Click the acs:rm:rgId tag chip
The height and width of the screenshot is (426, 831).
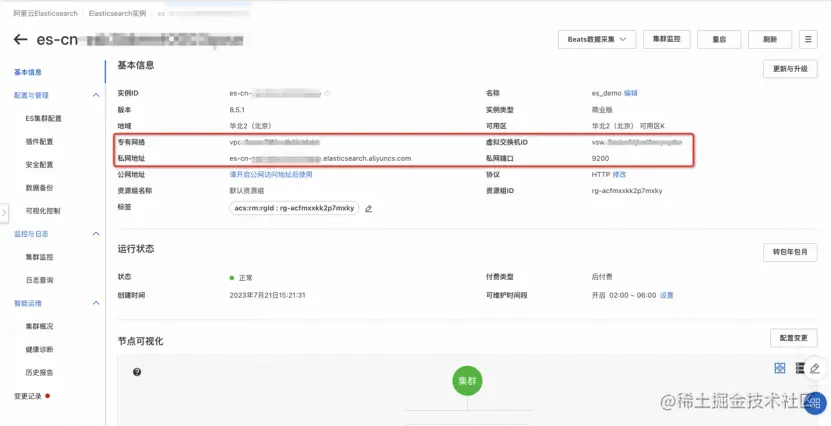(x=294, y=208)
